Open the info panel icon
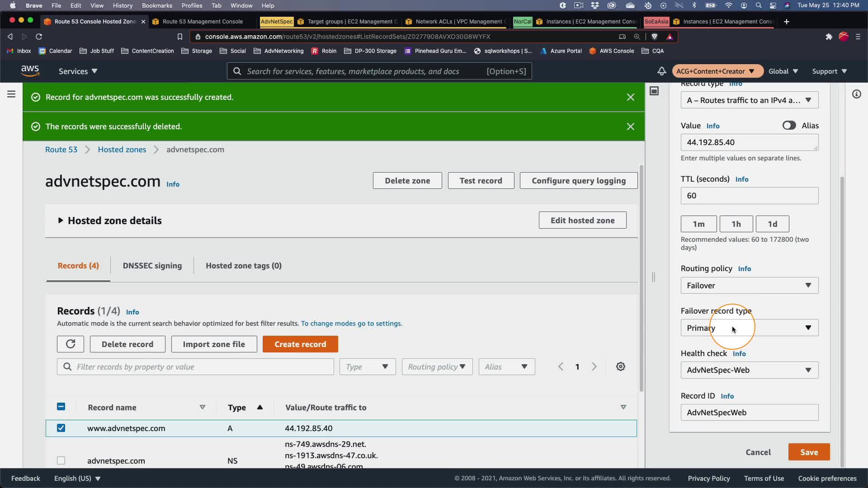 [856, 94]
